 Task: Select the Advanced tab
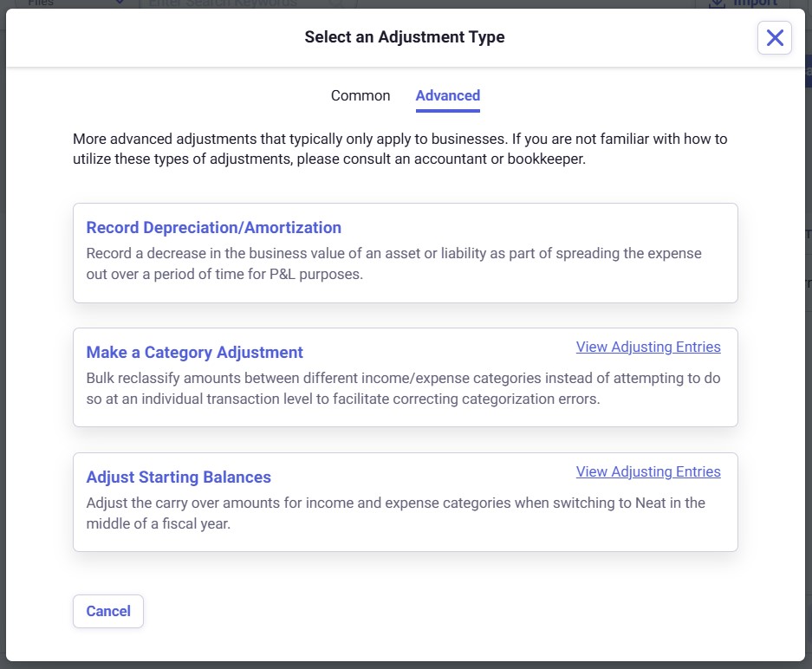(447, 96)
